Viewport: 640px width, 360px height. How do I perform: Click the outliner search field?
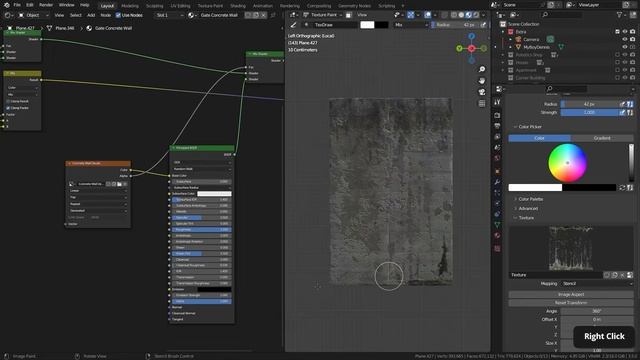[x=562, y=15]
